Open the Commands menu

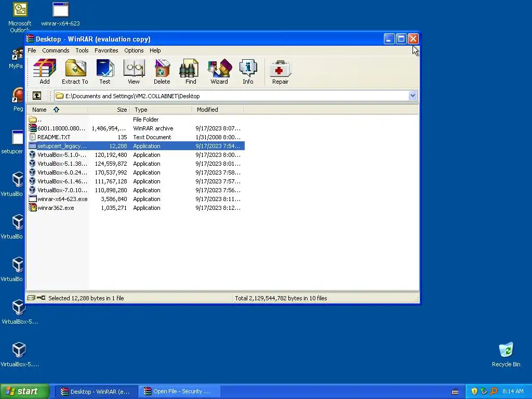pyautogui.click(x=56, y=50)
